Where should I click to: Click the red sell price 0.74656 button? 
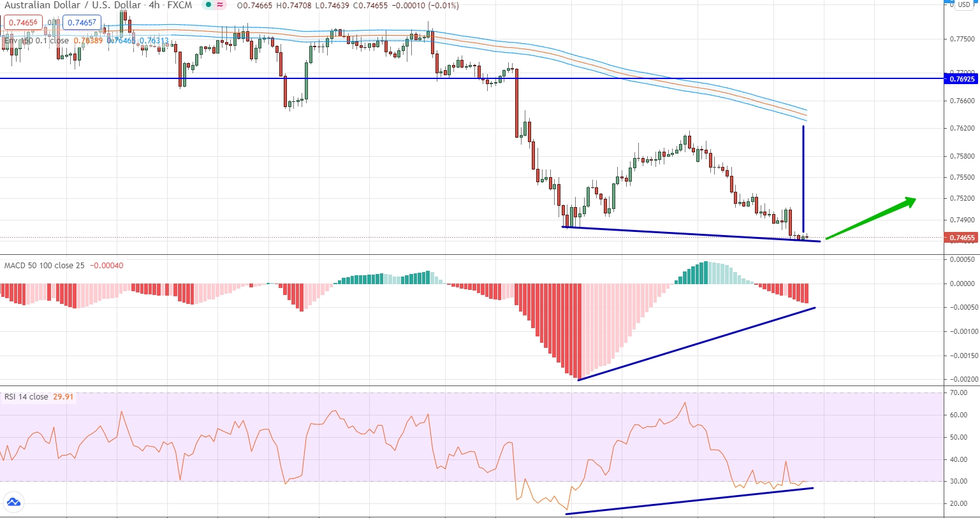pos(23,22)
